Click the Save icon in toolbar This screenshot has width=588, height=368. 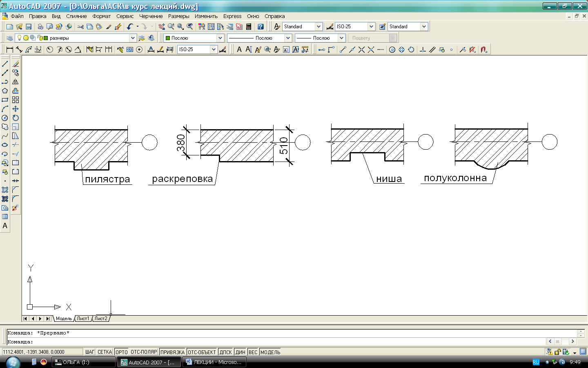[29, 27]
